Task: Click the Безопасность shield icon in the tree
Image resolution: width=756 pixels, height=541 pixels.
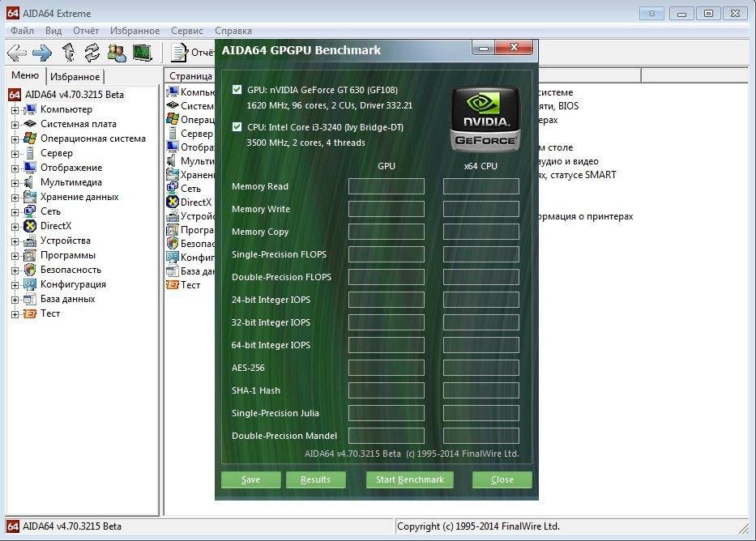Action: tap(29, 270)
